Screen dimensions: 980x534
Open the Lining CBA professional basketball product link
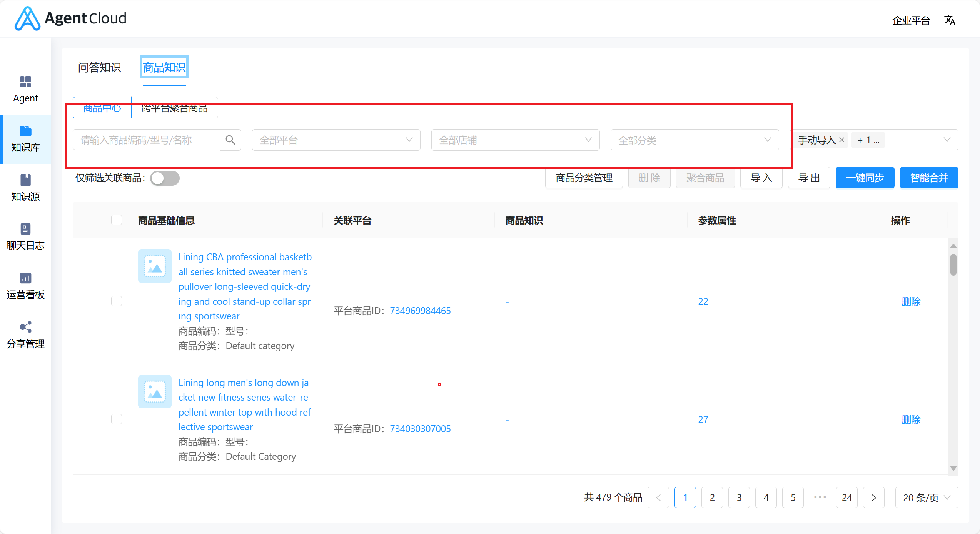coord(245,286)
